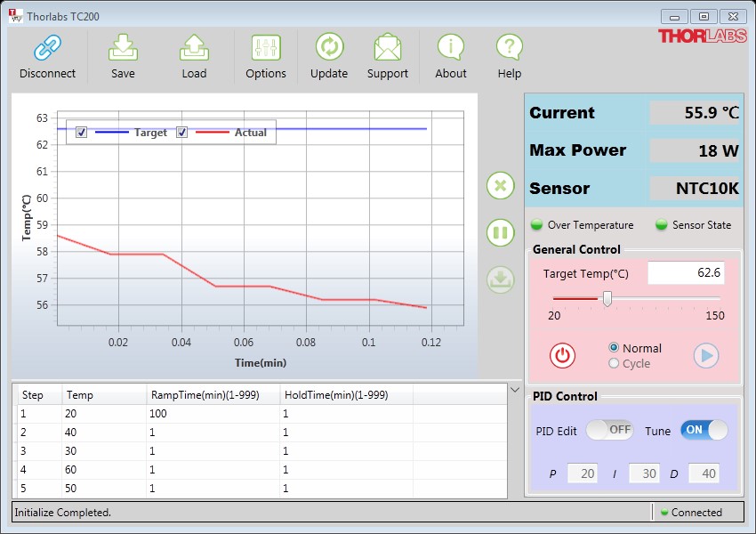The height and width of the screenshot is (534, 756).
Task: Select the Temp cell showing 30
Action: [104, 451]
